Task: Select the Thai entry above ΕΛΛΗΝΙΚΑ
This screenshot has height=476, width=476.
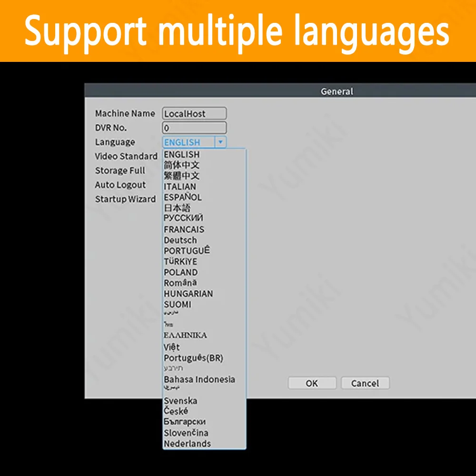Action: tap(169, 325)
